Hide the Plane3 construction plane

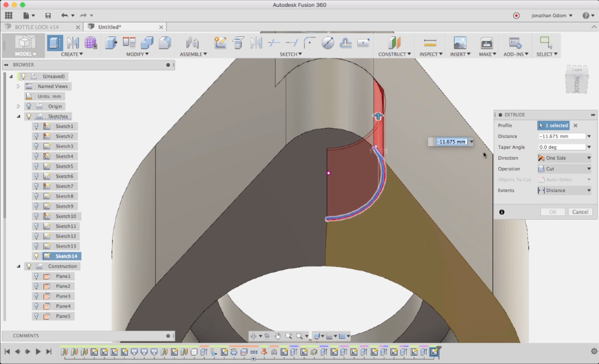36,296
